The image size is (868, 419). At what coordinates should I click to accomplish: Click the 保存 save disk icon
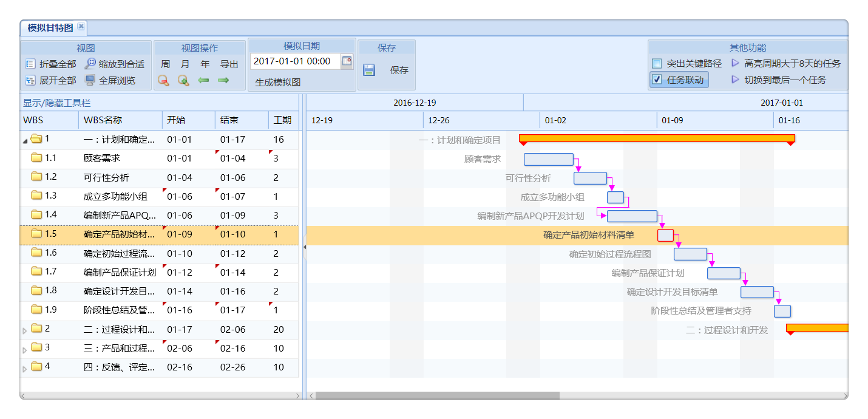[368, 69]
